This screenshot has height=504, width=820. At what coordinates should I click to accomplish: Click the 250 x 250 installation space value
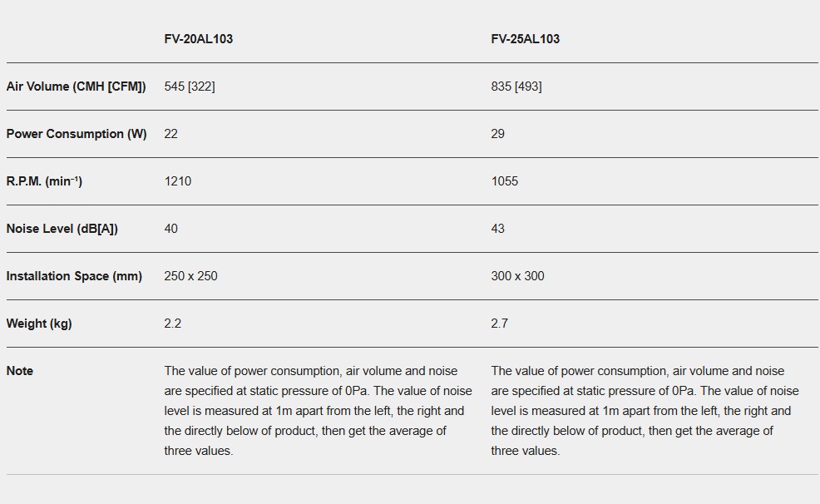(190, 276)
